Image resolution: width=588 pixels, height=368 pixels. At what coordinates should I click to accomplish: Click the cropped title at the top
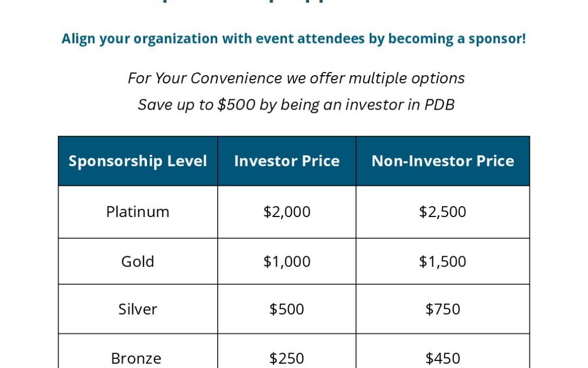(293, 2)
